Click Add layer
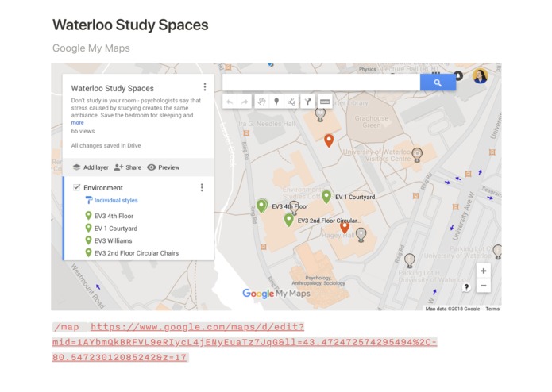This screenshot has height=392, width=552. click(91, 167)
